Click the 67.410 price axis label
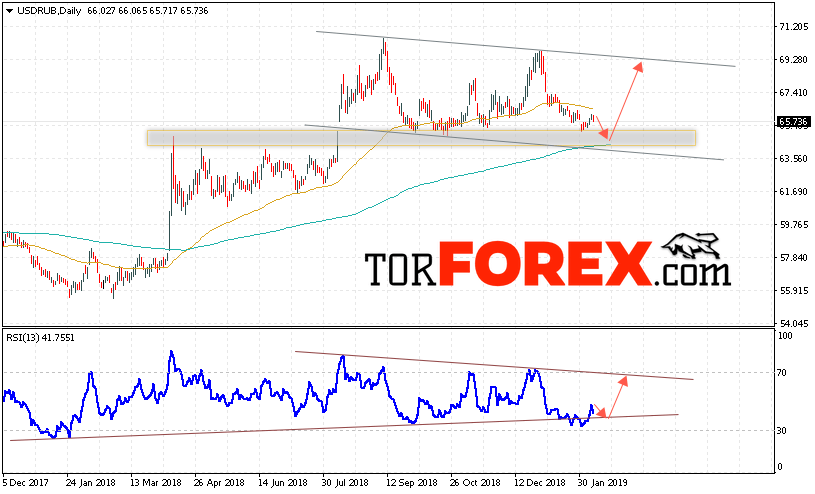The width and height of the screenshot is (815, 494). 794,93
